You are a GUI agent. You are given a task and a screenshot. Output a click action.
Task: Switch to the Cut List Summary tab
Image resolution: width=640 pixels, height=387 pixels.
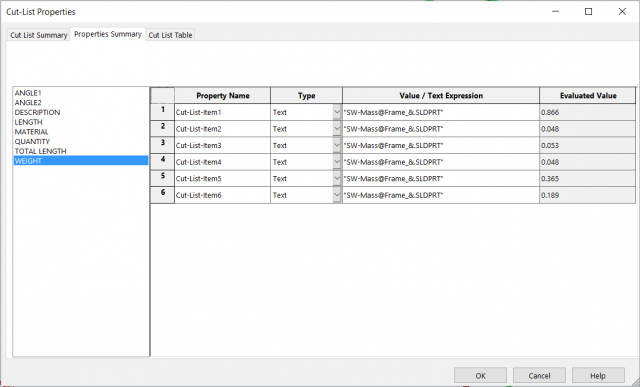[39, 35]
